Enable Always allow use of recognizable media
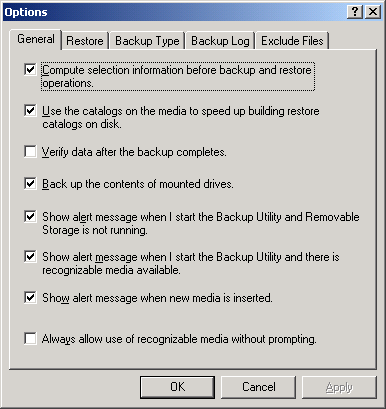Image resolution: width=386 pixels, height=409 pixels. click(30, 339)
